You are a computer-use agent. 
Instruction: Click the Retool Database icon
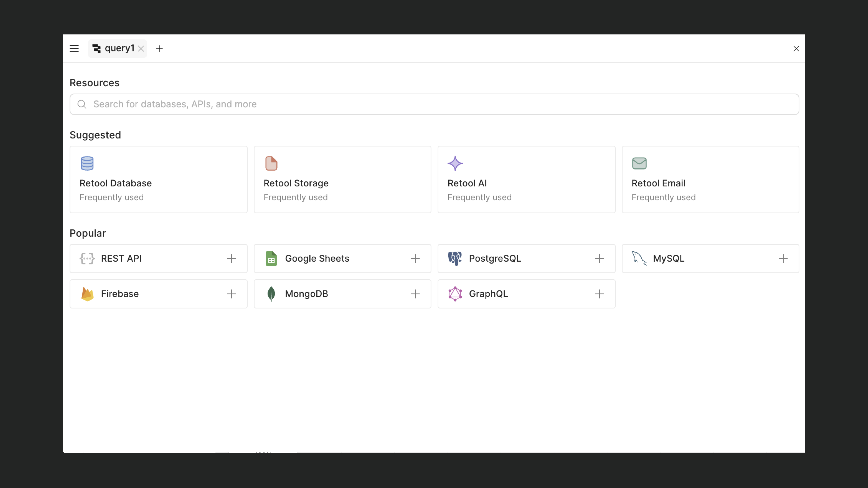pyautogui.click(x=87, y=163)
